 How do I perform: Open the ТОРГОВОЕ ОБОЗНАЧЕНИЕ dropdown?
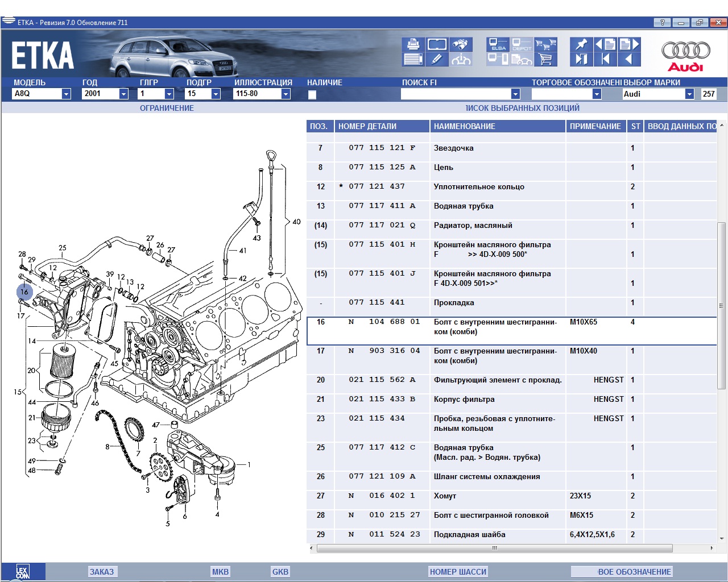[597, 94]
